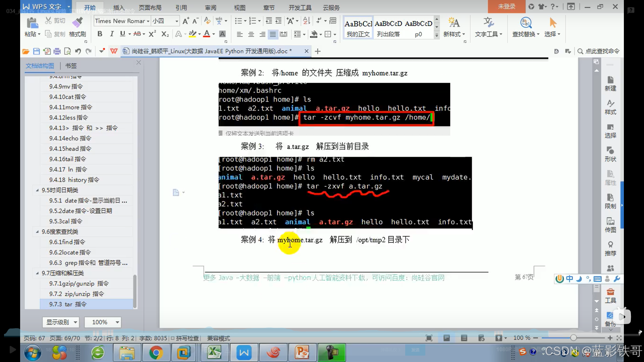Viewport: 644px width, 362px height.
Task: Click the not logged in button
Action: click(x=506, y=6)
